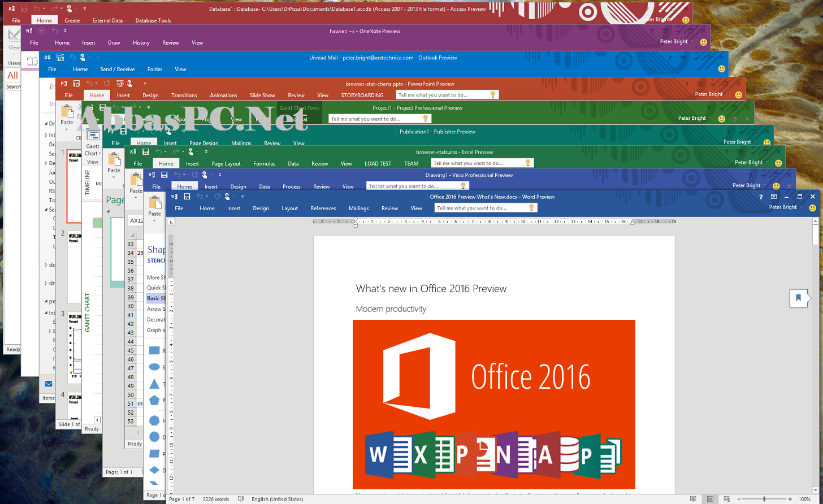Open the Undo history dropdown arrow in Word
The width and height of the screenshot is (823, 504).
(206, 197)
